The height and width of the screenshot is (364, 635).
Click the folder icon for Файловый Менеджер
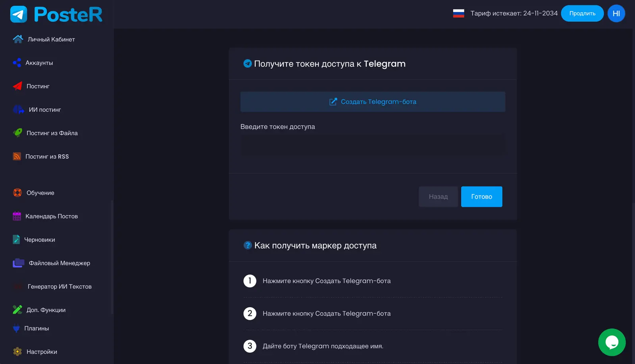(x=19, y=263)
